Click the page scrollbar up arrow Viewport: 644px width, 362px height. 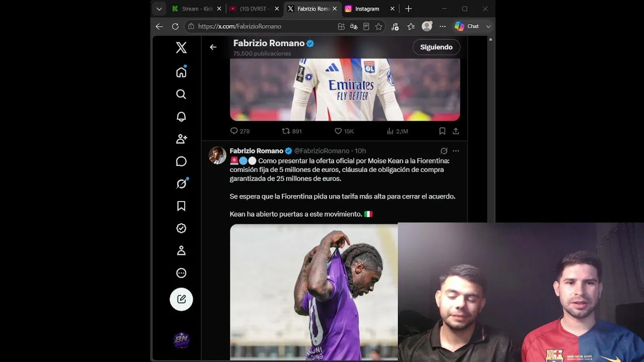tap(491, 39)
